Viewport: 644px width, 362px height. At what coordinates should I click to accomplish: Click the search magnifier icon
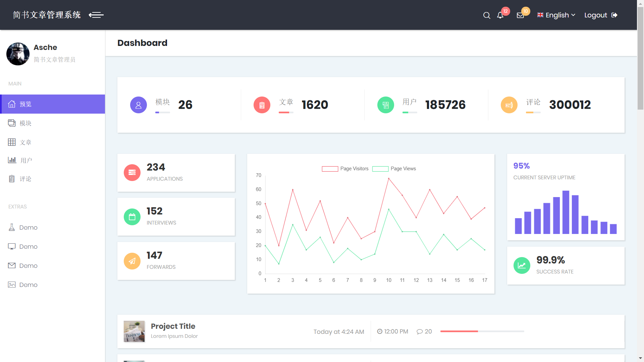(486, 15)
